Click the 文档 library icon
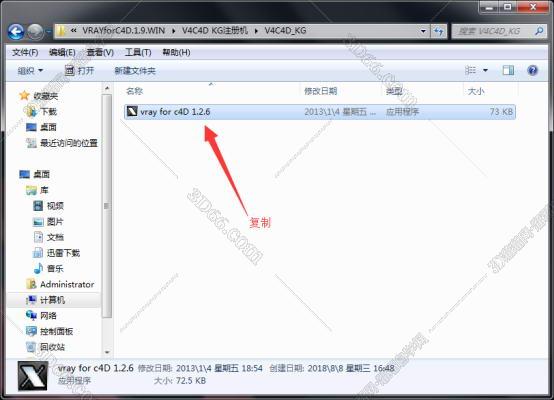 click(38, 237)
